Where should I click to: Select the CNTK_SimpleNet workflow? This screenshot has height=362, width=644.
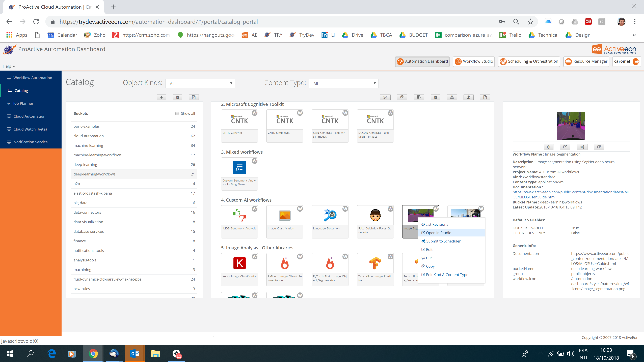(x=285, y=126)
